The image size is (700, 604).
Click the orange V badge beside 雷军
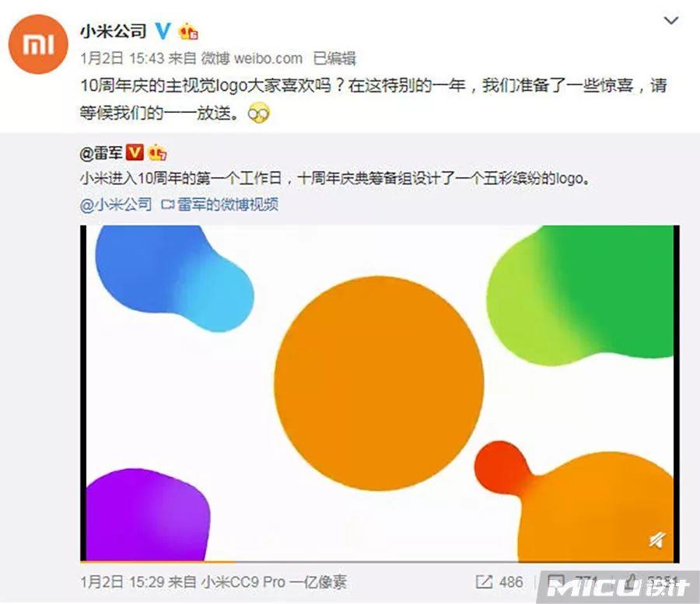click(x=135, y=152)
